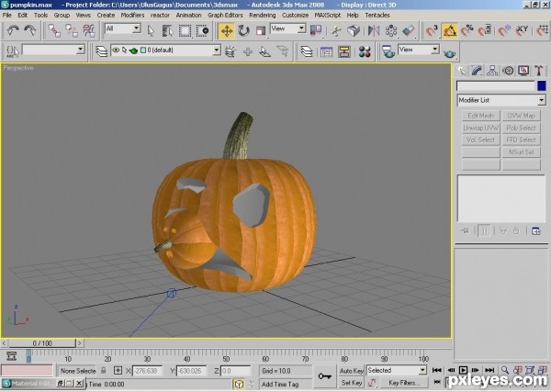Image resolution: width=551 pixels, height=392 pixels.
Task: Click the Unwrap UVW button
Action: (x=480, y=128)
